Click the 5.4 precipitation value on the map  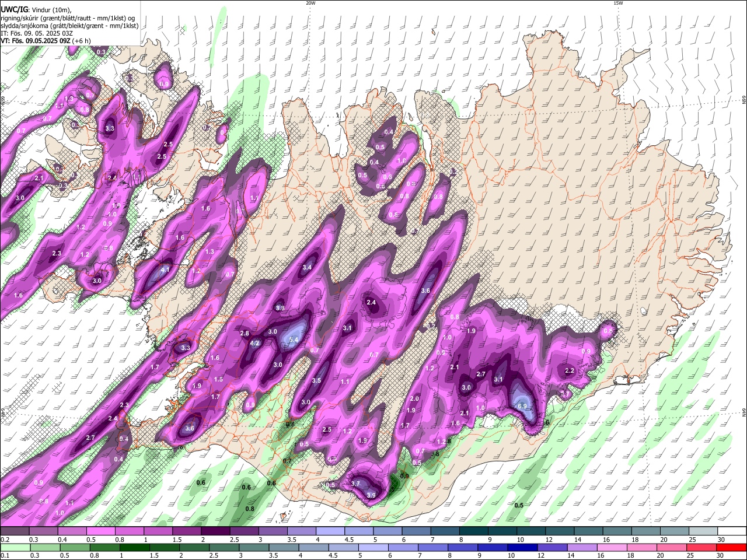coord(294,339)
